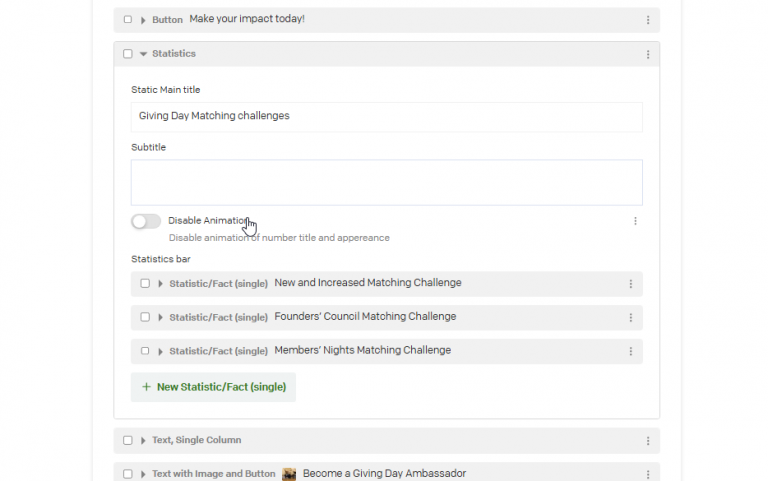Expand the New and Increased Matching Challenge item
768x481 pixels.
[x=160, y=284]
